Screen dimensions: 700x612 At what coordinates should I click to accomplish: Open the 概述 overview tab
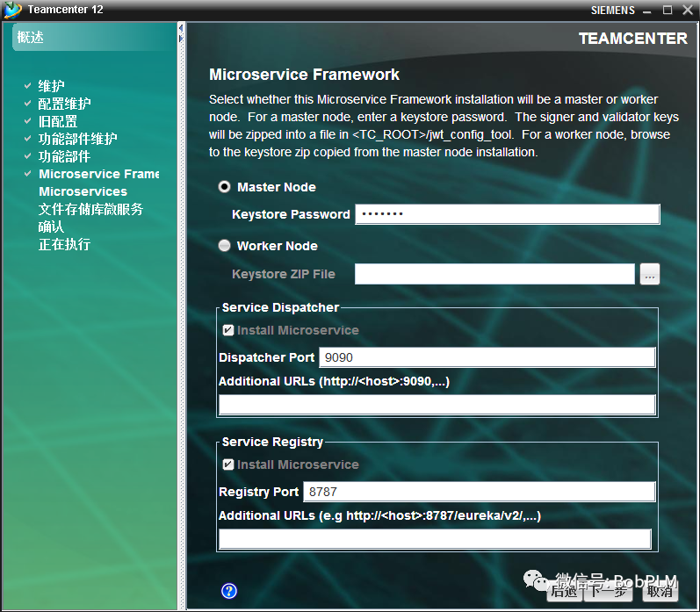tap(30, 37)
